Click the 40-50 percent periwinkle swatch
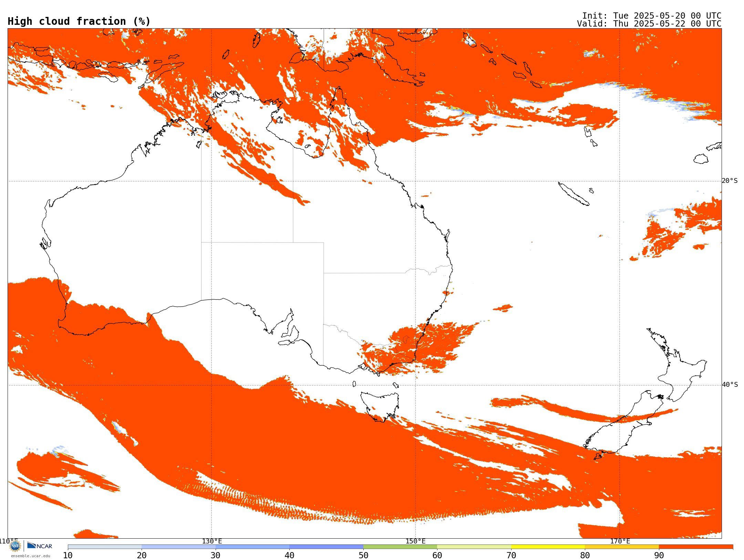The height and width of the screenshot is (560, 744). [x=326, y=547]
